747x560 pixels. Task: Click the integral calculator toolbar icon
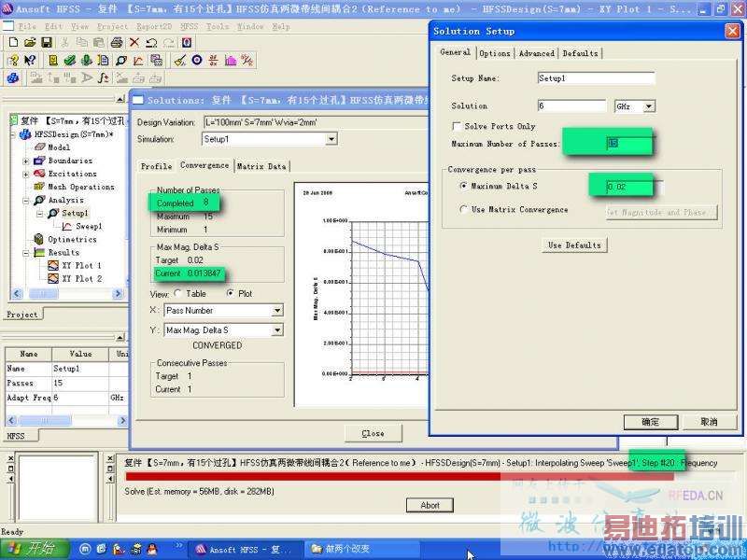pyautogui.click(x=103, y=77)
